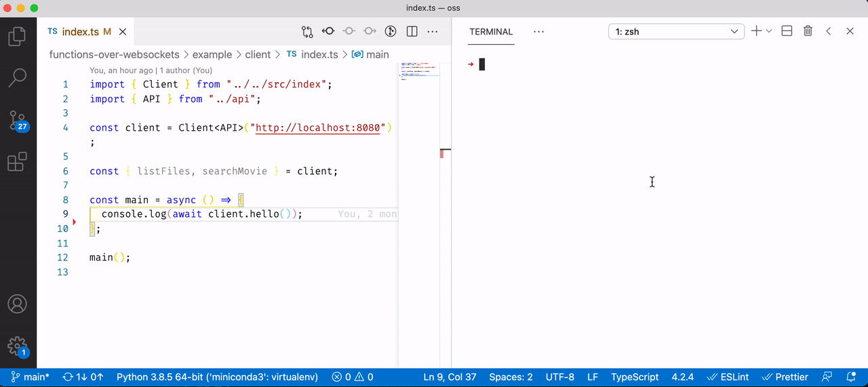Click the left chevron panel icon
The image size is (868, 387).
tap(829, 31)
